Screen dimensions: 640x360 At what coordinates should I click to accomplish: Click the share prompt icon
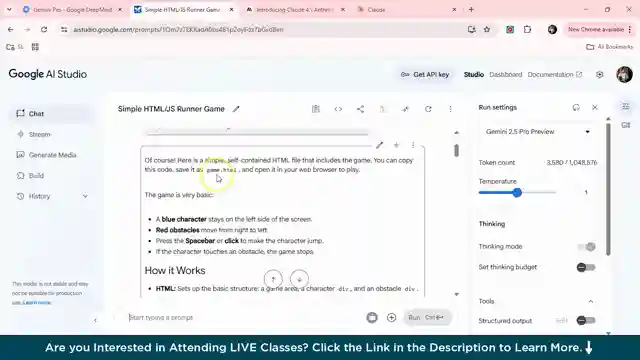click(x=360, y=109)
